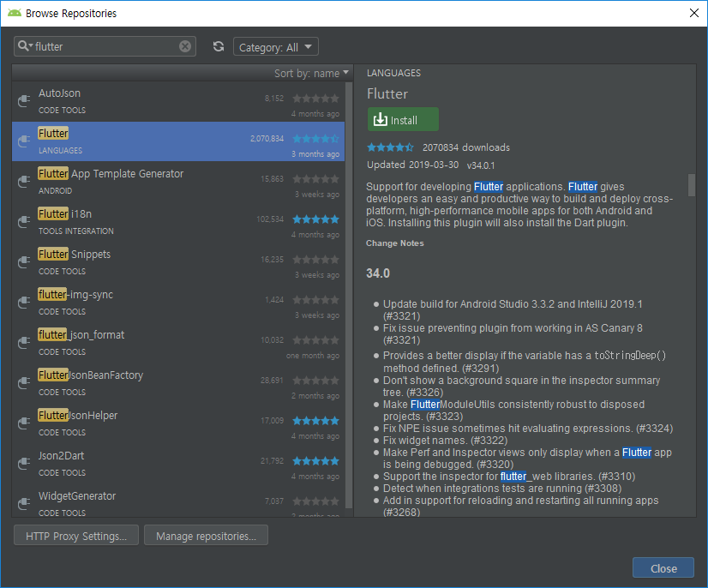
Task: Open the Sort by: name dropdown
Action: [x=311, y=73]
